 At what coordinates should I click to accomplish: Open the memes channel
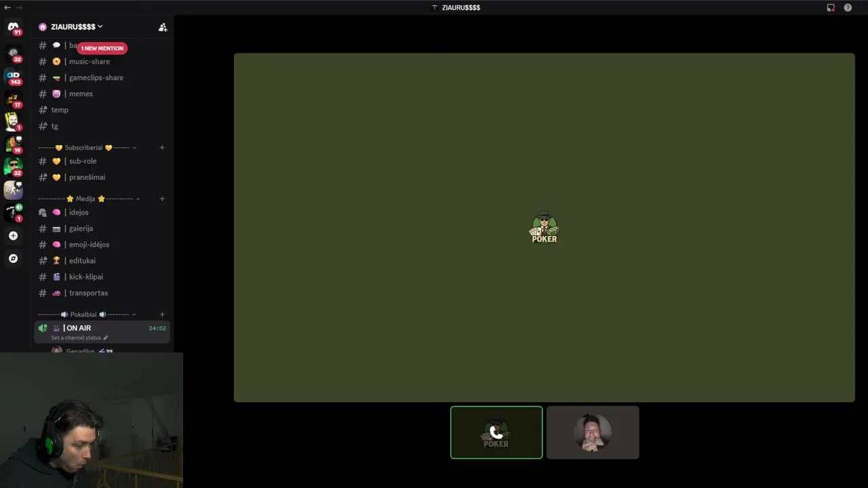pos(102,94)
